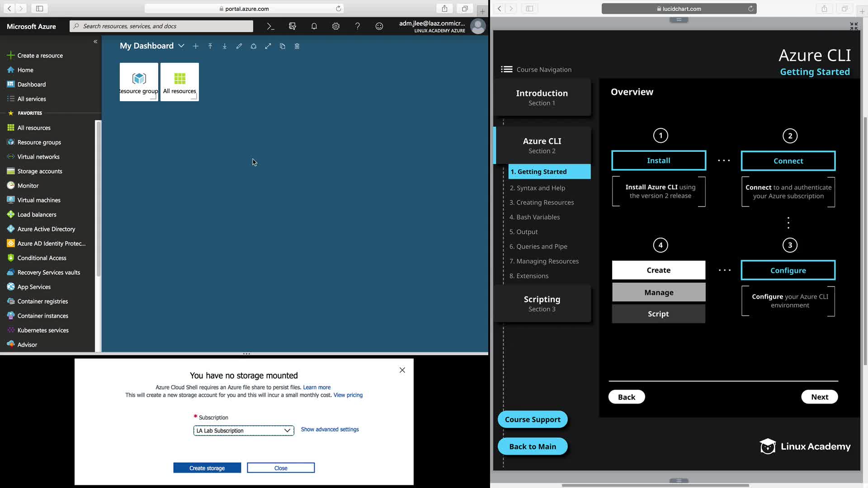
Task: Open Virtual machines in favorites
Action: click(39, 200)
